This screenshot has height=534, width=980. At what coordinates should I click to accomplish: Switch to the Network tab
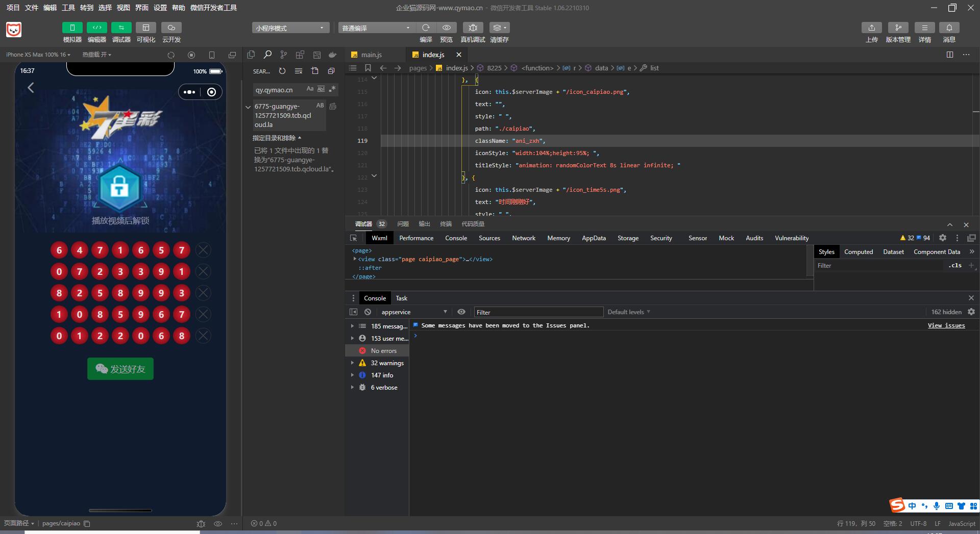[x=523, y=238]
